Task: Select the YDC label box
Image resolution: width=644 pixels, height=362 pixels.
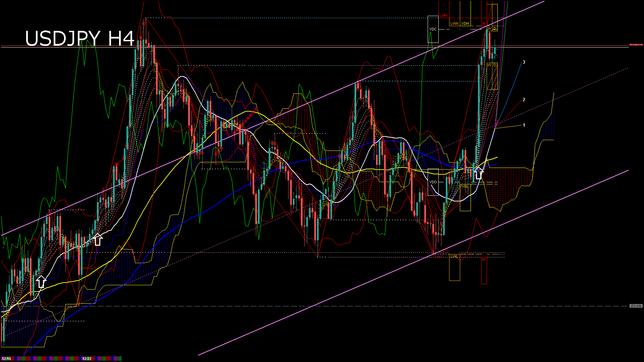Action: coord(433,29)
